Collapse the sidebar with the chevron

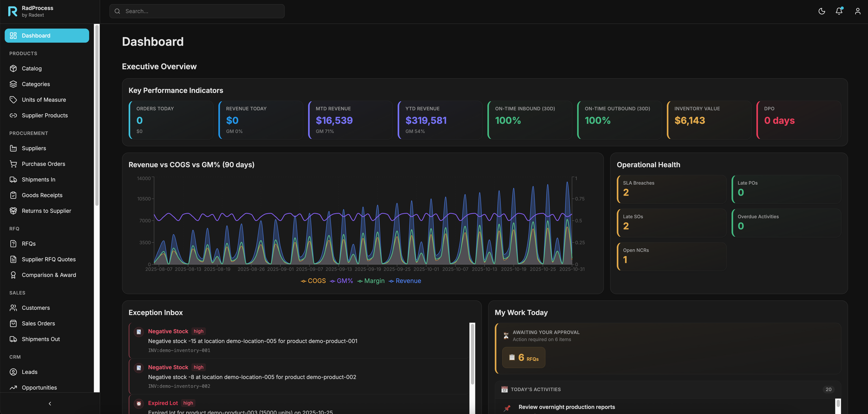click(x=50, y=403)
